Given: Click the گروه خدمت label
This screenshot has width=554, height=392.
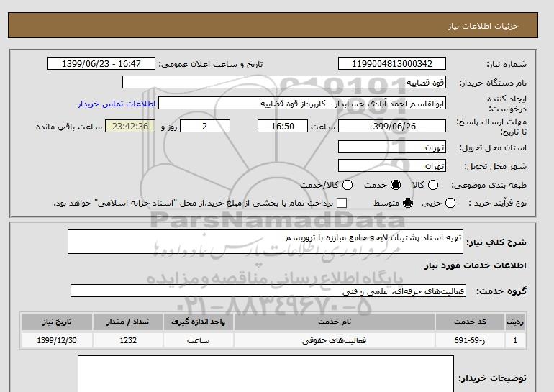Looking at the screenshot, I should (501, 291).
